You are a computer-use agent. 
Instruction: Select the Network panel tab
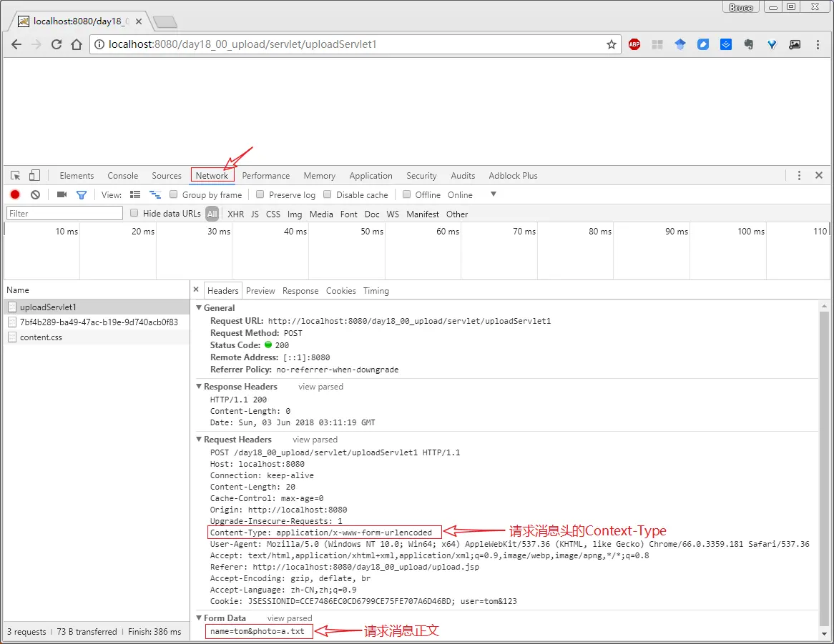pyautogui.click(x=212, y=175)
